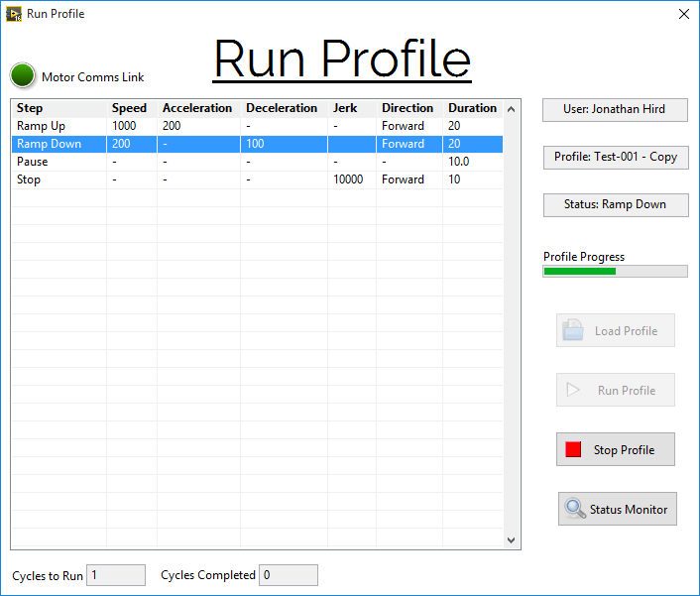Click the disabled Run Profile button
700x596 pixels.
pos(615,390)
